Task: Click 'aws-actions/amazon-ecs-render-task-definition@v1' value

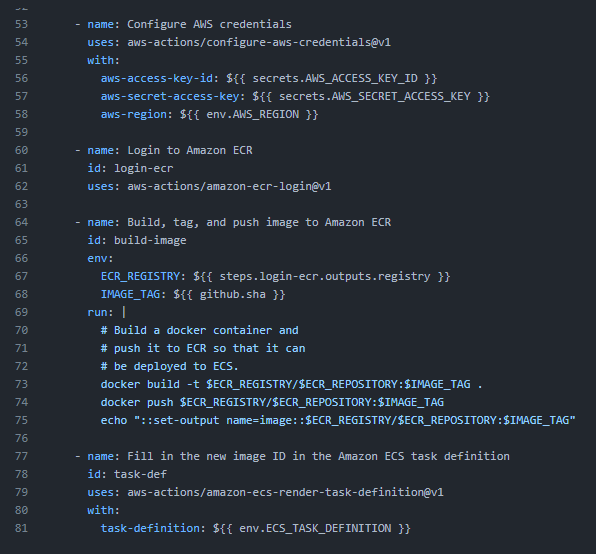Action: [x=285, y=492]
